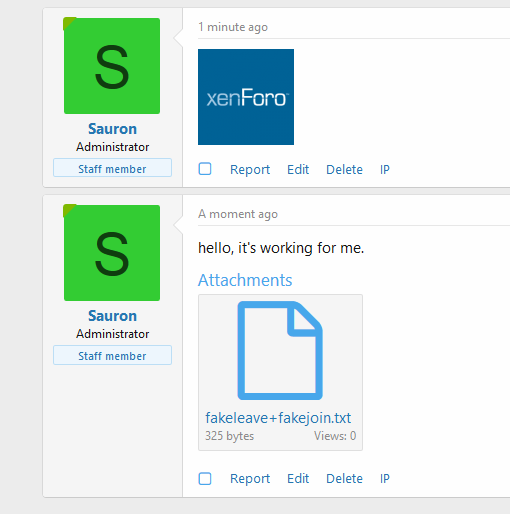Open Sauron username link in first post
The image size is (510, 514).
point(112,129)
